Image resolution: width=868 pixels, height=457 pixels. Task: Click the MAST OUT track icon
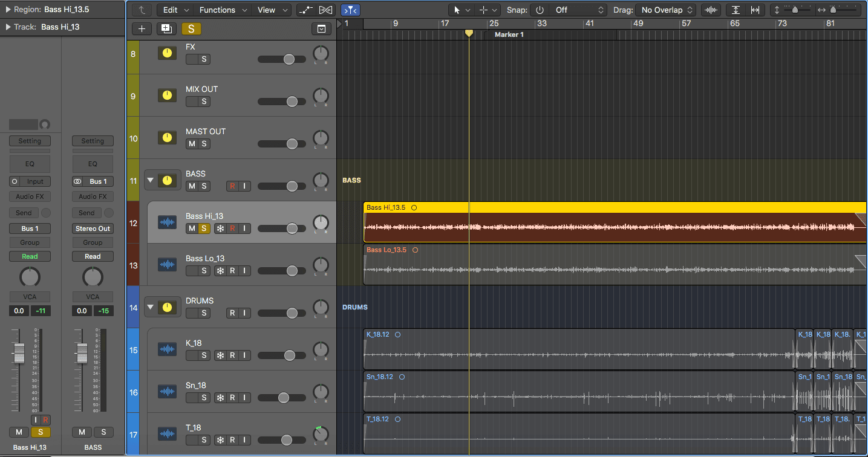pos(168,138)
